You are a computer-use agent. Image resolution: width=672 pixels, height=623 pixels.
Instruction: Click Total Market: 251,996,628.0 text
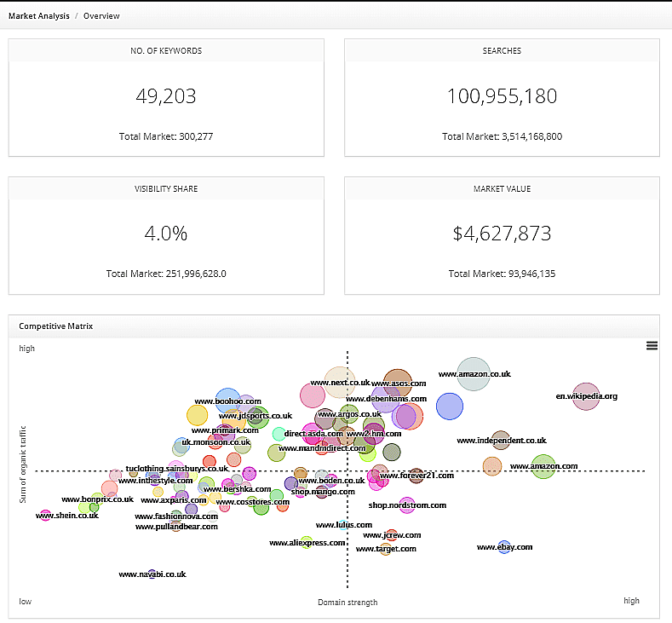coord(166,274)
